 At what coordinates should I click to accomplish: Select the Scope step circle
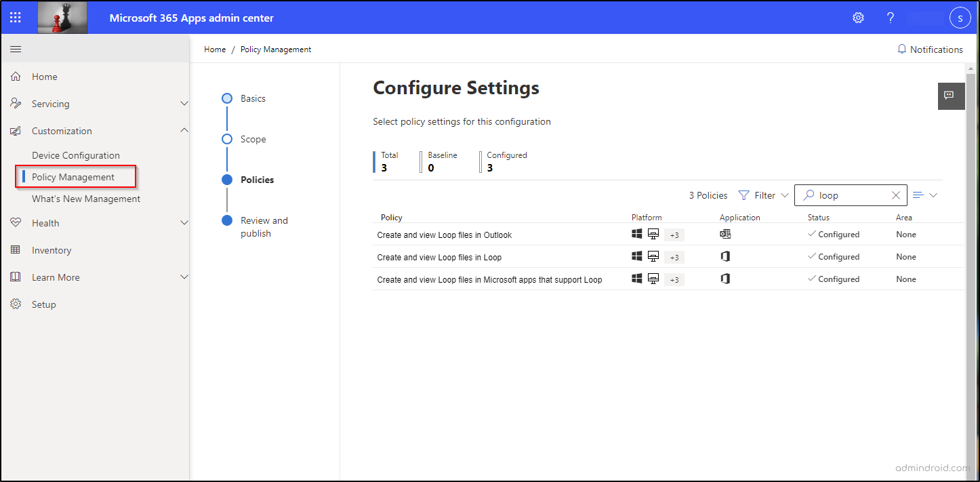(x=227, y=138)
